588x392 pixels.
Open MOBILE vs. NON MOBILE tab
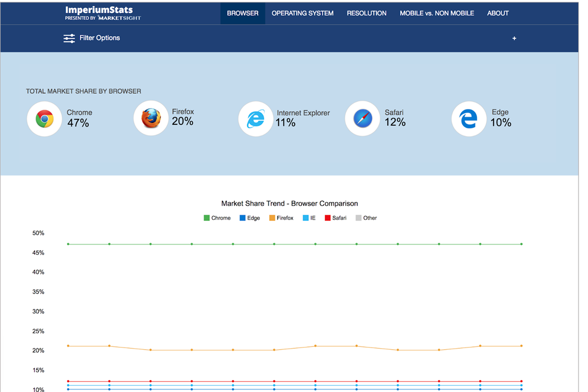coord(437,13)
